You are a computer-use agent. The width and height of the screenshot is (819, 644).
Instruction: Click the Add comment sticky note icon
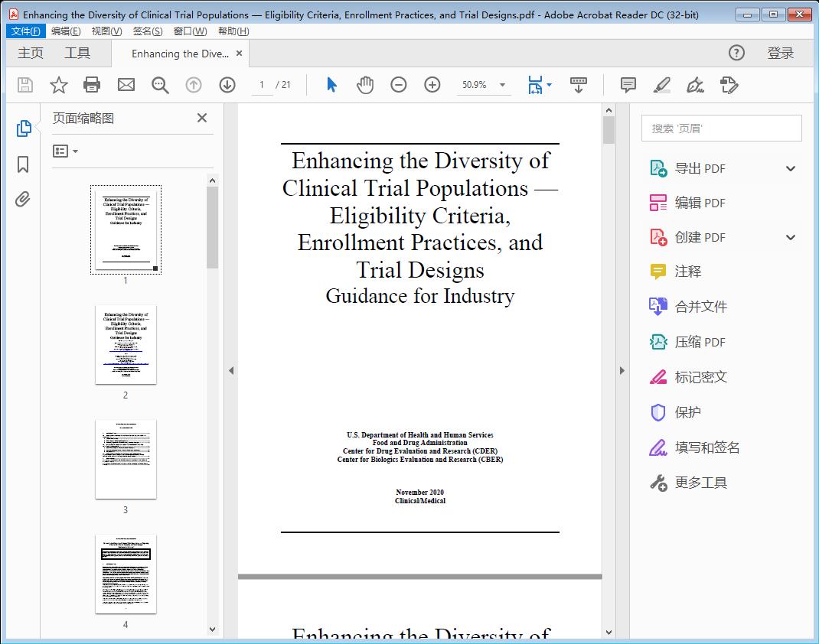tap(627, 85)
